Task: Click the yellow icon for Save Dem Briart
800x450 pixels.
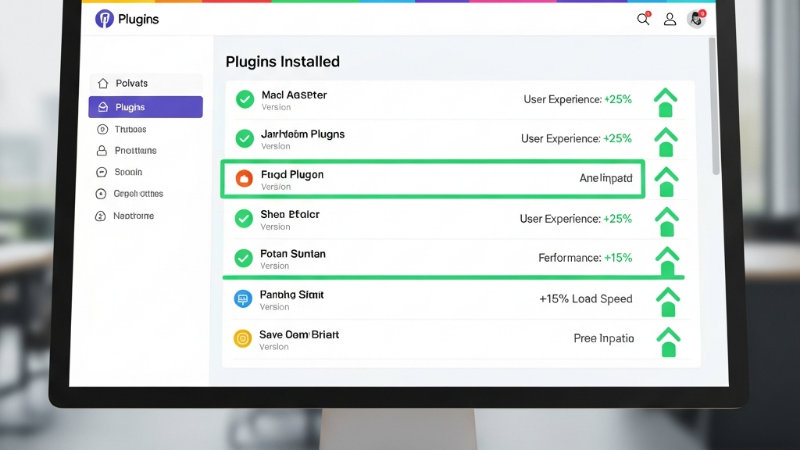Action: point(242,338)
